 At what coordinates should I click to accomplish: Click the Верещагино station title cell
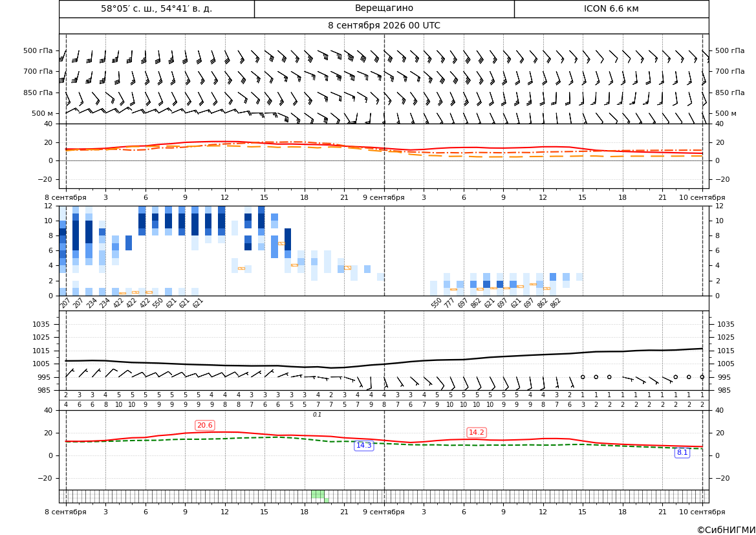tap(383, 8)
